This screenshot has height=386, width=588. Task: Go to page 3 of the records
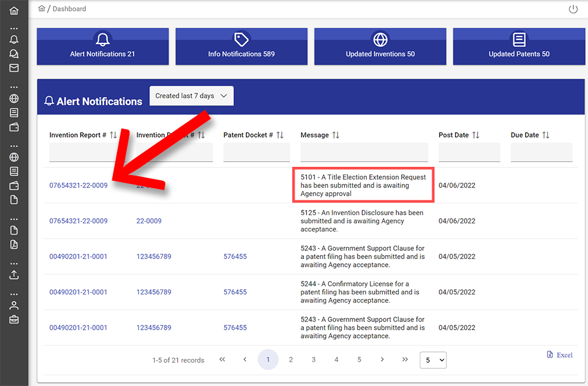[313, 360]
